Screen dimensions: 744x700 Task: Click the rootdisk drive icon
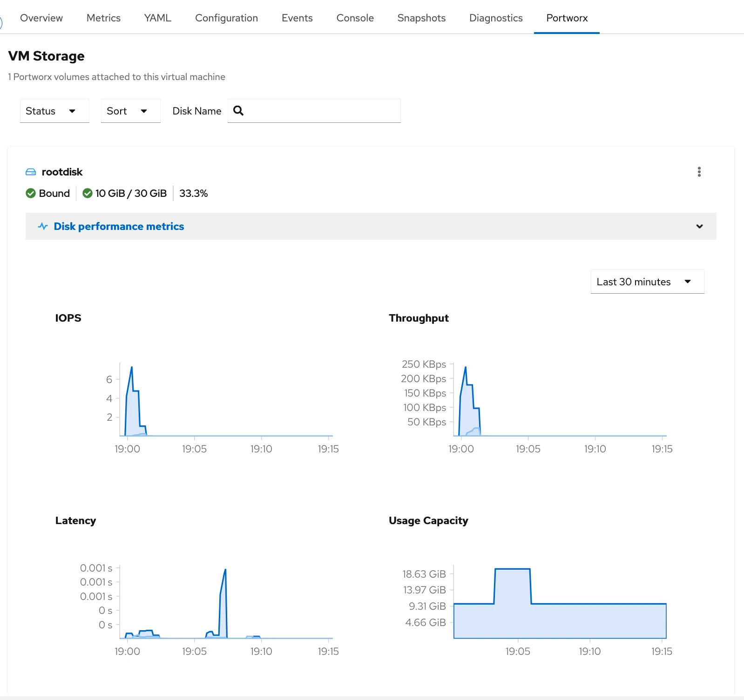(x=31, y=172)
